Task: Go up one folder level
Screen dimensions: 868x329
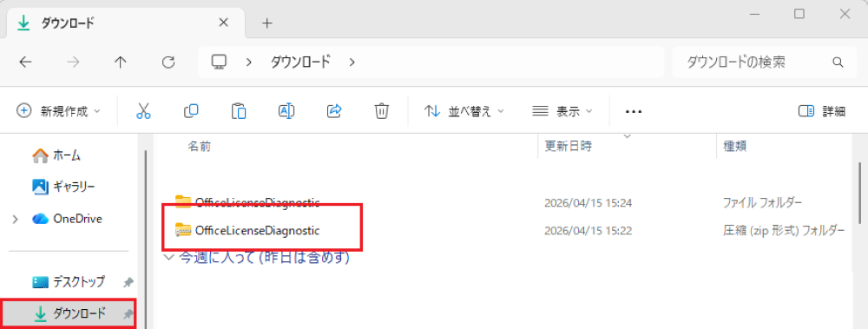Action: point(120,62)
